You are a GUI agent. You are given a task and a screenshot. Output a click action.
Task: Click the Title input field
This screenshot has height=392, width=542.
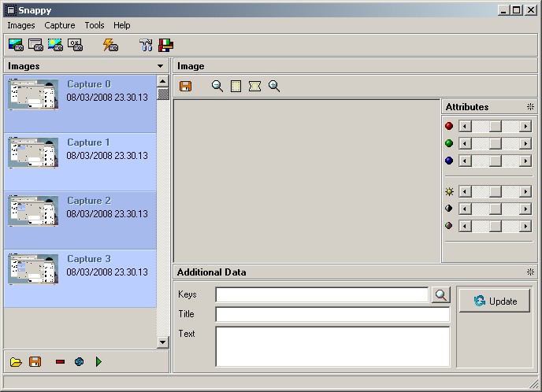coord(332,315)
